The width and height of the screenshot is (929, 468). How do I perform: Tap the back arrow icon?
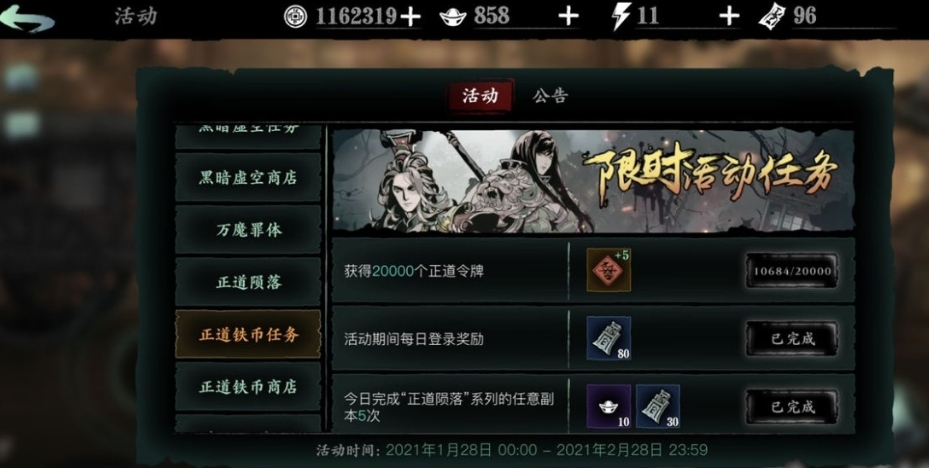27,18
